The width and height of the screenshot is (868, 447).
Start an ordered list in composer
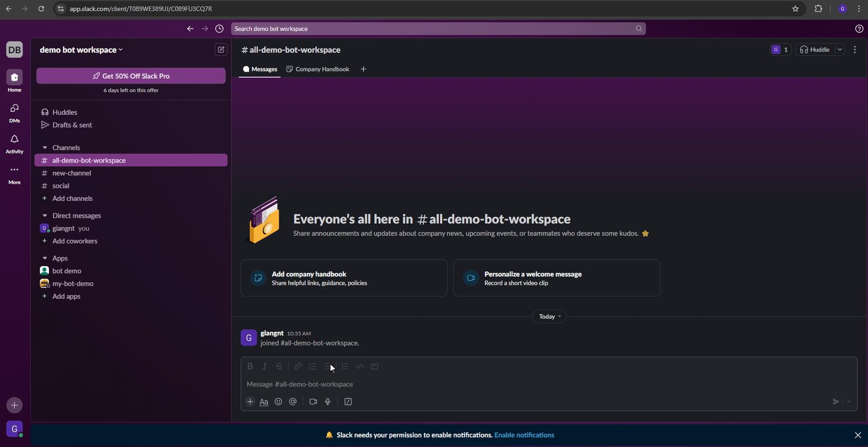click(x=312, y=367)
